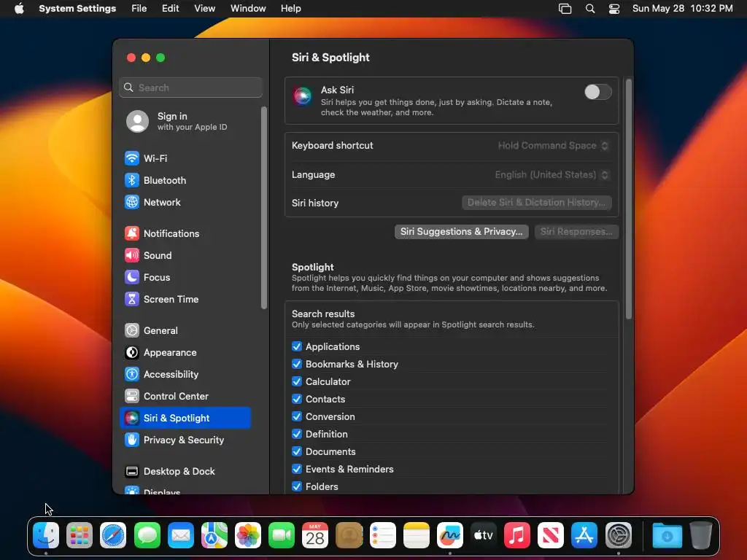Screen dimensions: 747x560
Task: Open Spotlight search in menu bar
Action: pos(589,9)
